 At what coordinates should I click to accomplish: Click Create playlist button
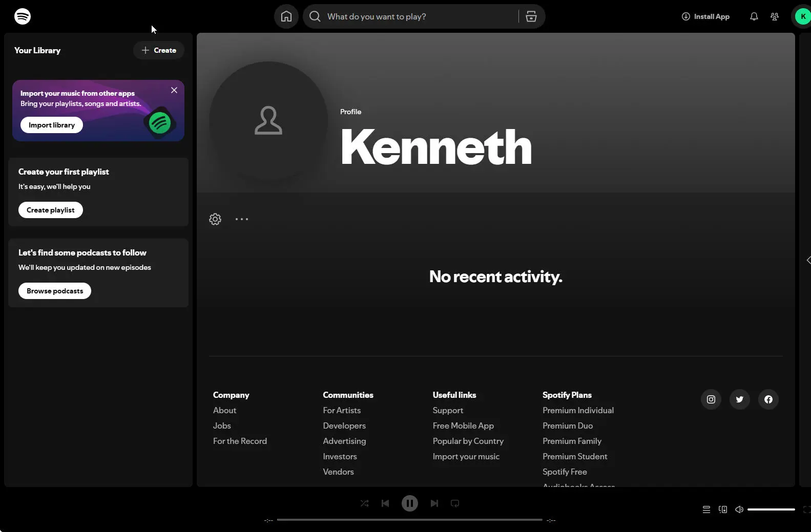(51, 210)
